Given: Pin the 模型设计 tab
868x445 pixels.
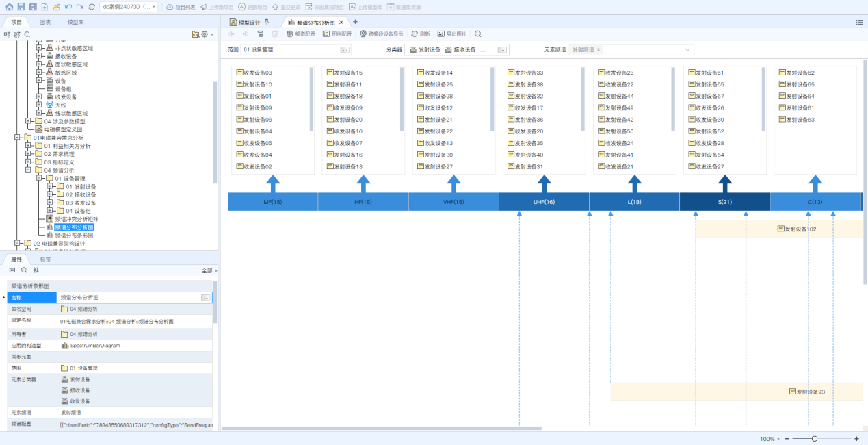Looking at the screenshot, I should (267, 22).
